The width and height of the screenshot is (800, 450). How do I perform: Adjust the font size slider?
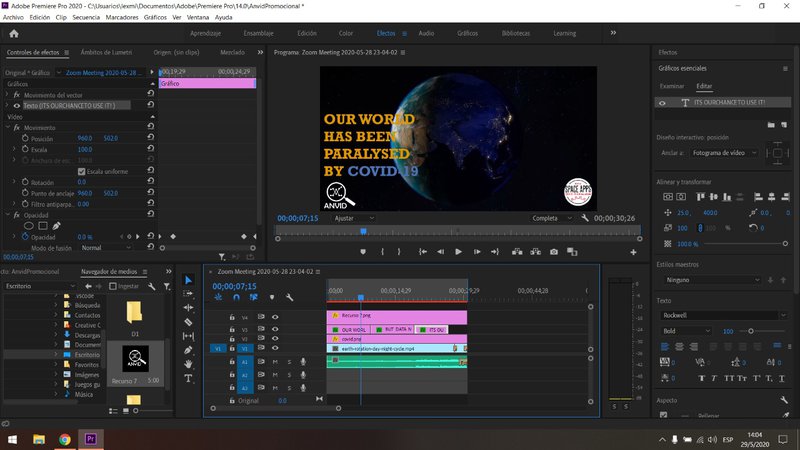click(750, 331)
